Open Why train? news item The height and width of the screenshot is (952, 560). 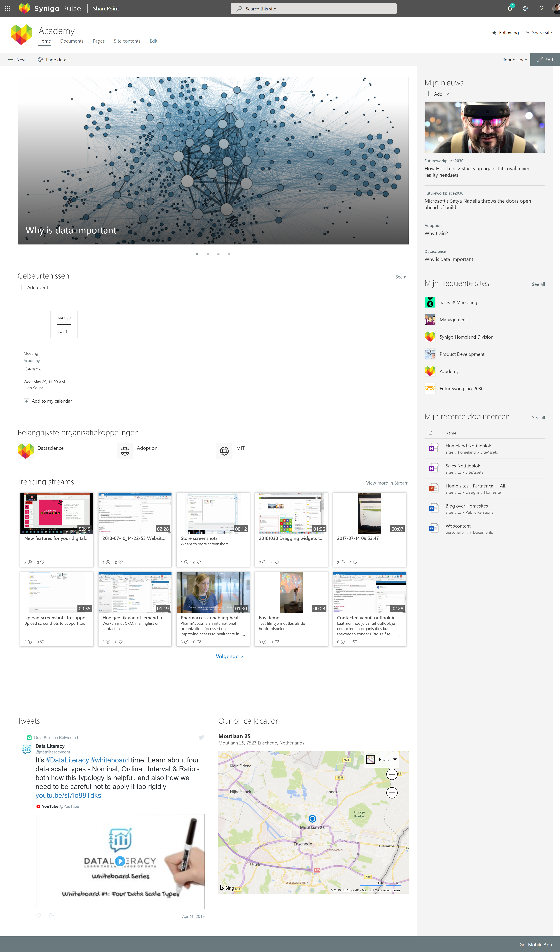click(x=436, y=233)
